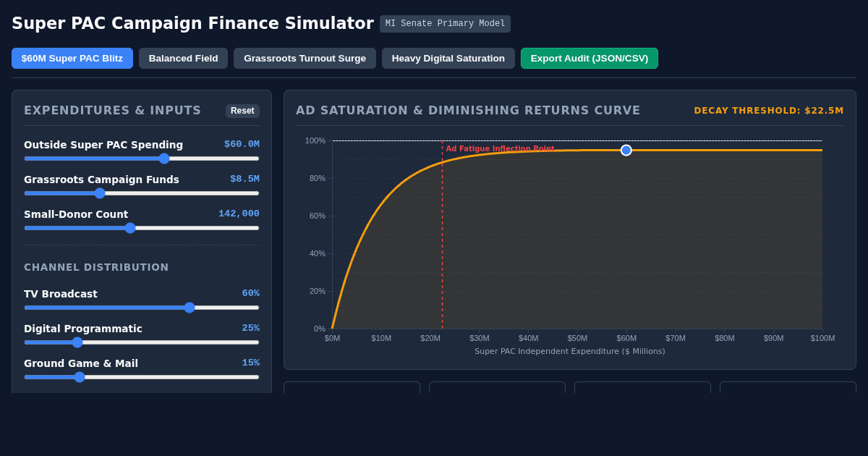Click the $50M x-axis tick label

coord(577,338)
